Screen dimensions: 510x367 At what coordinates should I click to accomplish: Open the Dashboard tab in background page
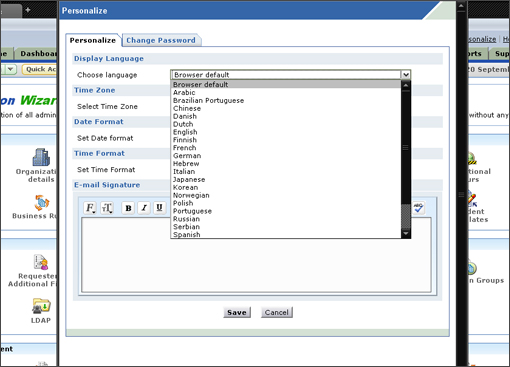point(37,54)
